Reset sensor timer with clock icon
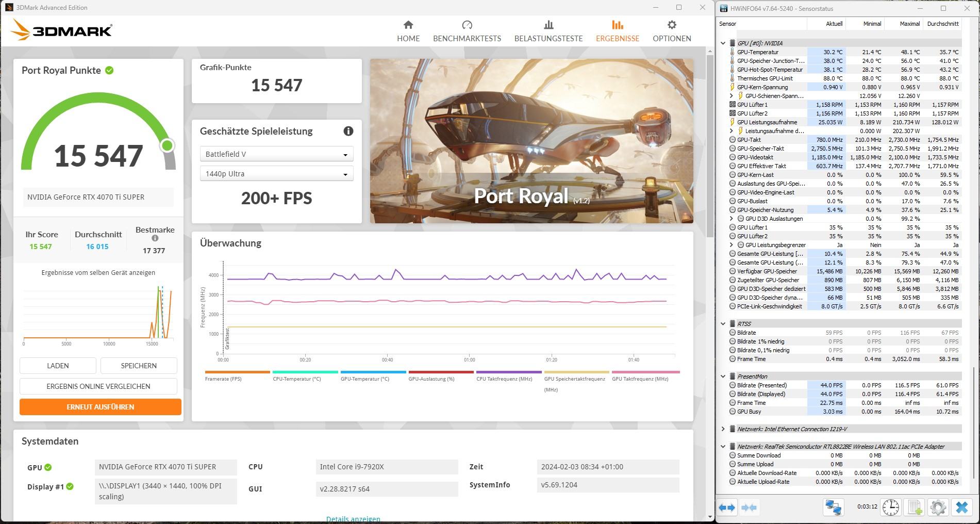Viewport: 980px width, 524px height. 891,507
